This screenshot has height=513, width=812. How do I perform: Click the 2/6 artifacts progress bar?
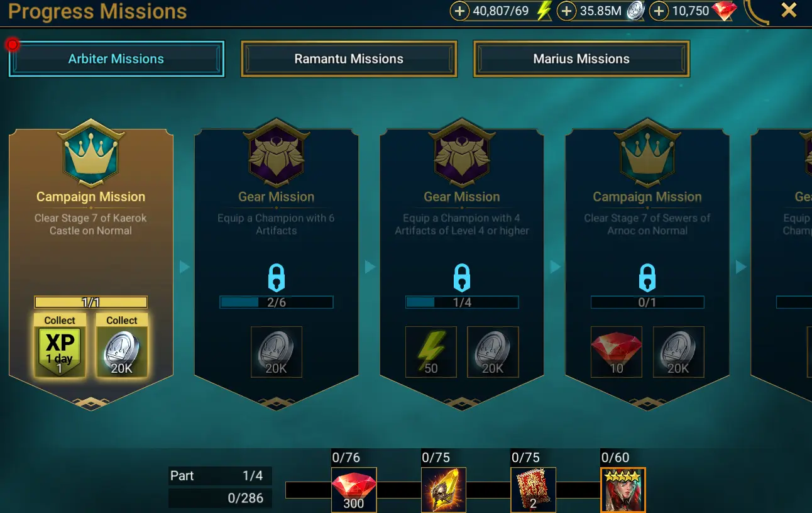point(277,302)
